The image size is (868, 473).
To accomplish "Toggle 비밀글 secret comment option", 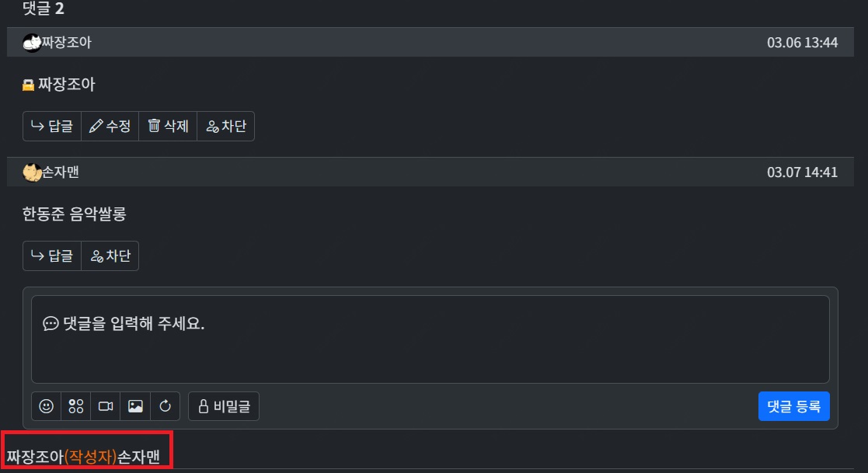I will (224, 406).
